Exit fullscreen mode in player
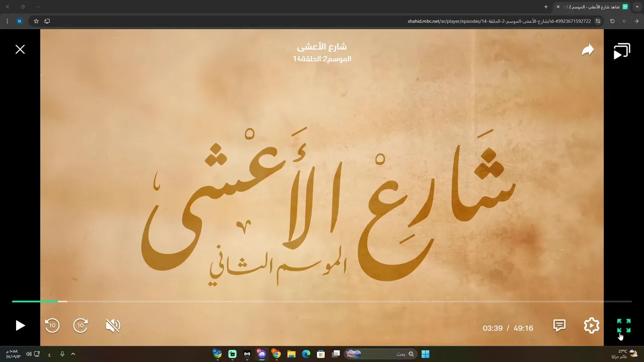The width and height of the screenshot is (644, 362). point(624,326)
